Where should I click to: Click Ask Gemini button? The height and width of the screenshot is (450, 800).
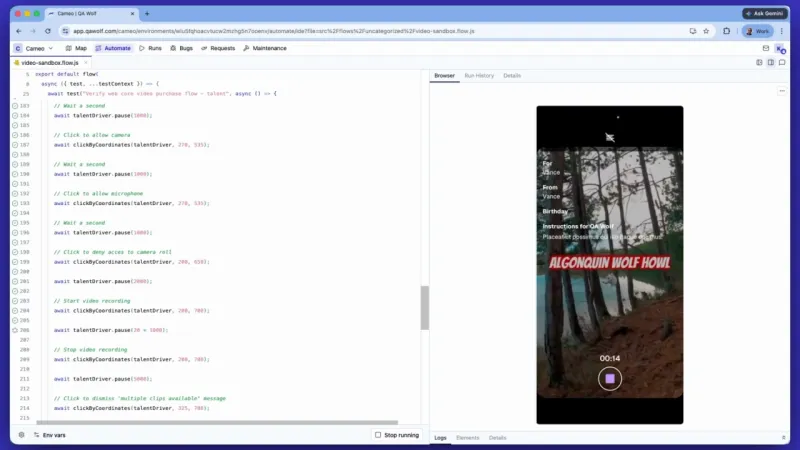point(765,14)
